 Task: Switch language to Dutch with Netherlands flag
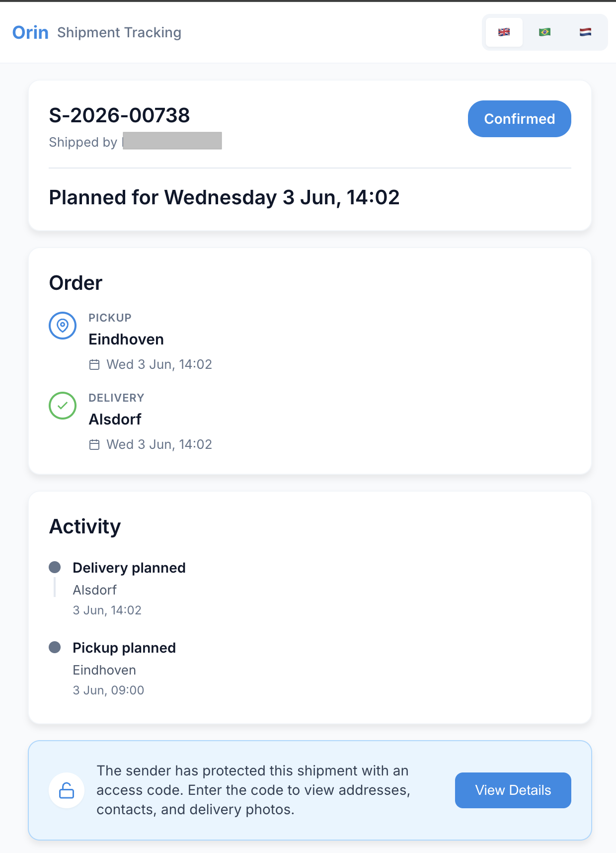point(585,32)
